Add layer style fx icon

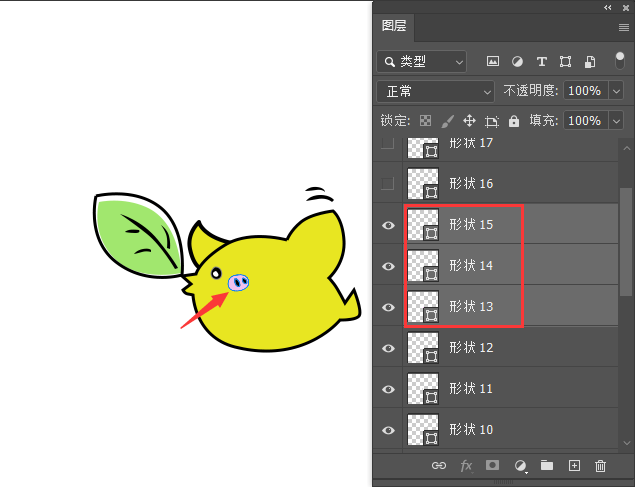(466, 466)
